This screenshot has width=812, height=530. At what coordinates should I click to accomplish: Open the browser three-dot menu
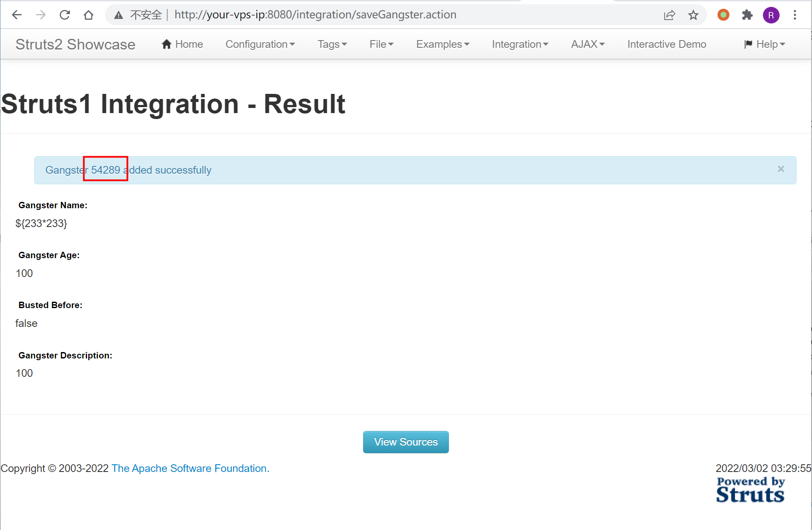[795, 15]
